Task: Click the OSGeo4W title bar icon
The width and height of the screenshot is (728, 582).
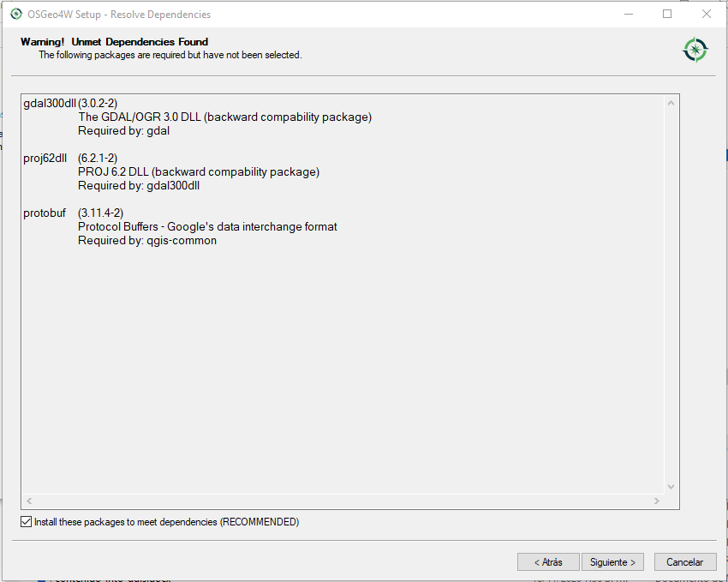Action: tap(15, 14)
